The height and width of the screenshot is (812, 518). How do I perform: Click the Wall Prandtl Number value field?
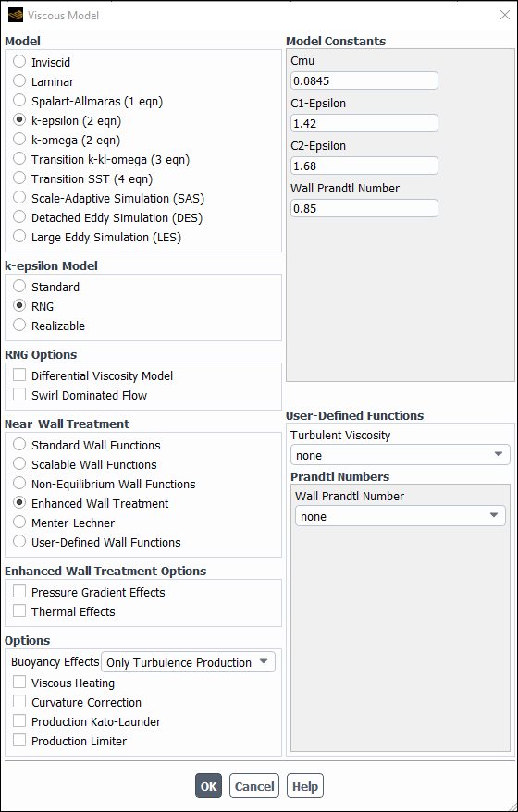[x=364, y=208]
